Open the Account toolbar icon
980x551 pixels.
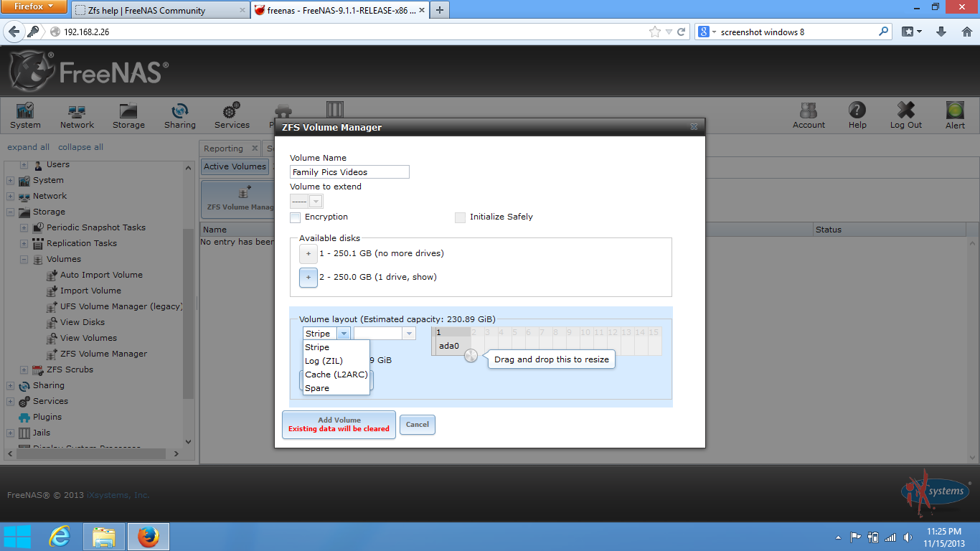[x=809, y=116]
